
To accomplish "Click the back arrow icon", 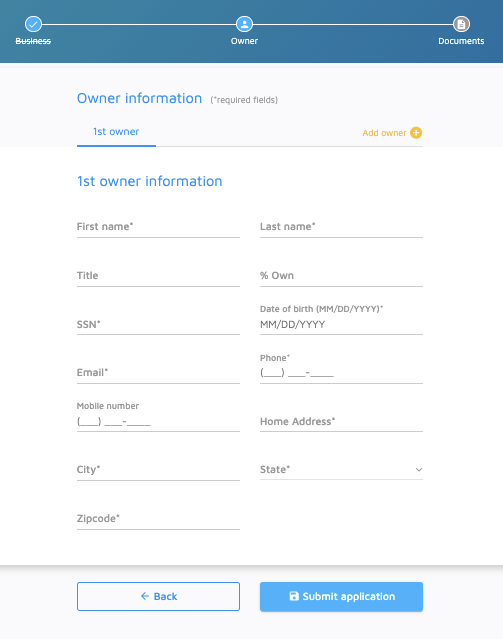I will [145, 596].
